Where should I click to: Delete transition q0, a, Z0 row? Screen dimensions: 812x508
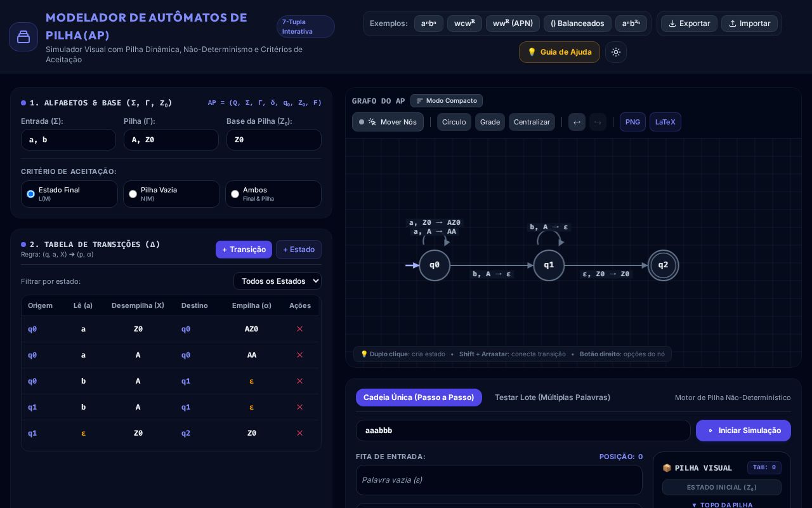pos(299,329)
